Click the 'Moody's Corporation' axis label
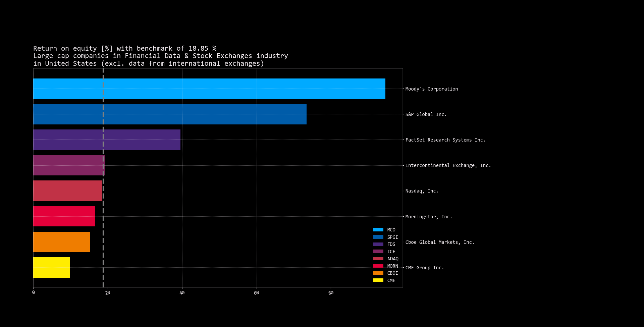 coord(432,89)
